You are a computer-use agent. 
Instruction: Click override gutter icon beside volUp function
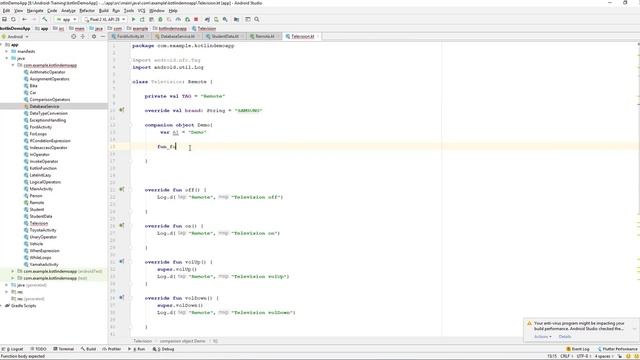(122, 261)
